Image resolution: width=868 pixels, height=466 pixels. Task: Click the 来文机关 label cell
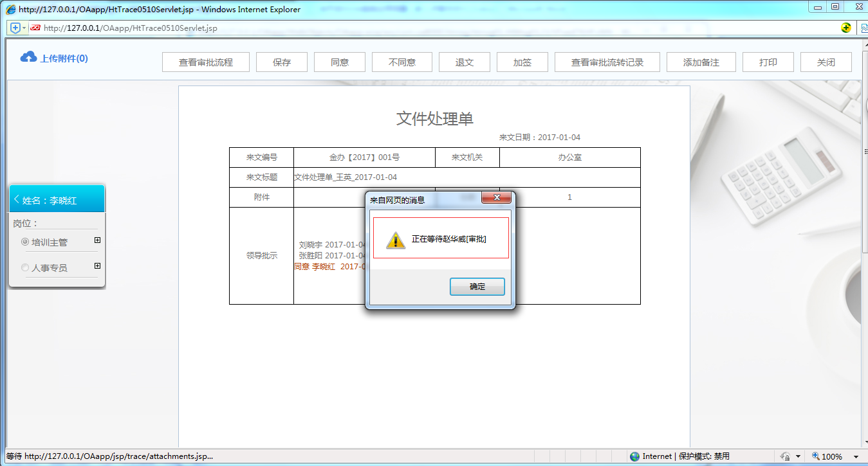(467, 157)
